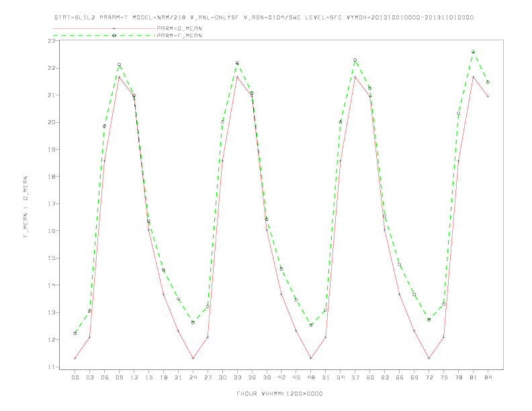The image size is (532, 411).
Task: Click the vertical axis label F_MEAN | O_MEAN
Action: coord(26,207)
